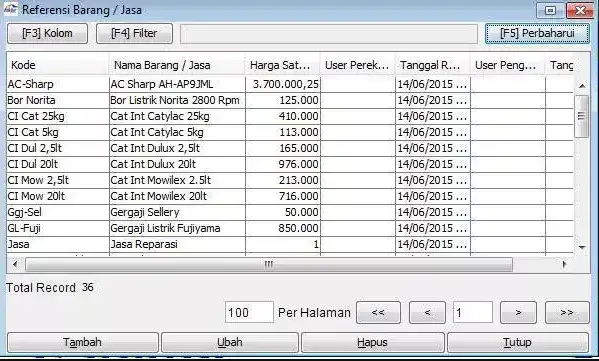Click the price 165.000

pos(299,148)
